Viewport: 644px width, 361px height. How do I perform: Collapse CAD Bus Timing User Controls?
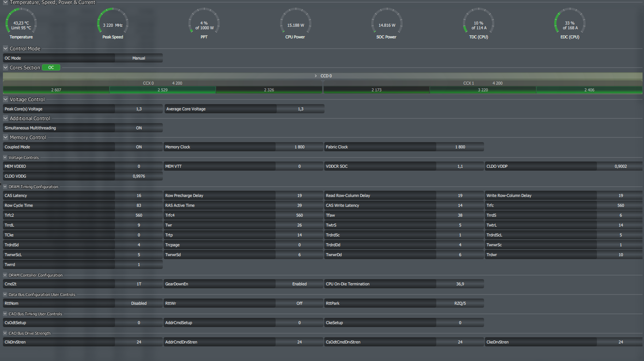tap(5, 313)
